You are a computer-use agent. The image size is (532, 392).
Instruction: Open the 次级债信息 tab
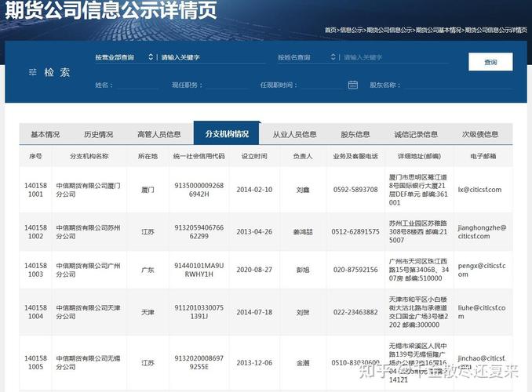point(480,134)
